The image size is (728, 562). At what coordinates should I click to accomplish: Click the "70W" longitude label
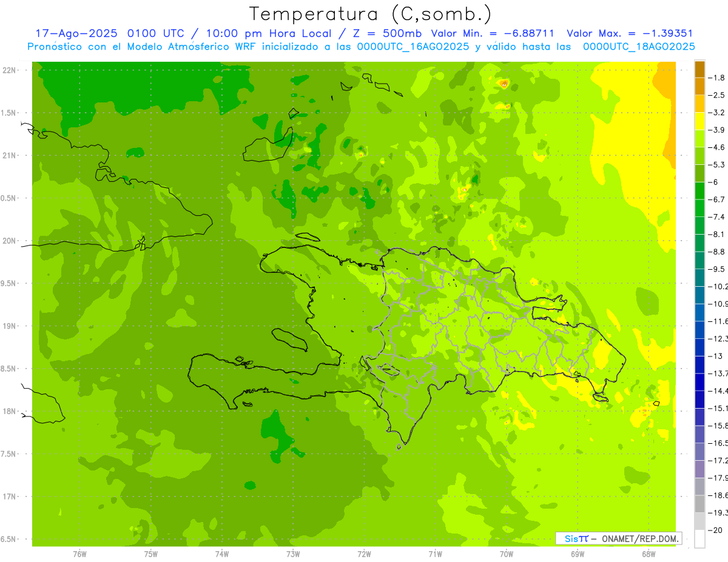[x=507, y=554]
